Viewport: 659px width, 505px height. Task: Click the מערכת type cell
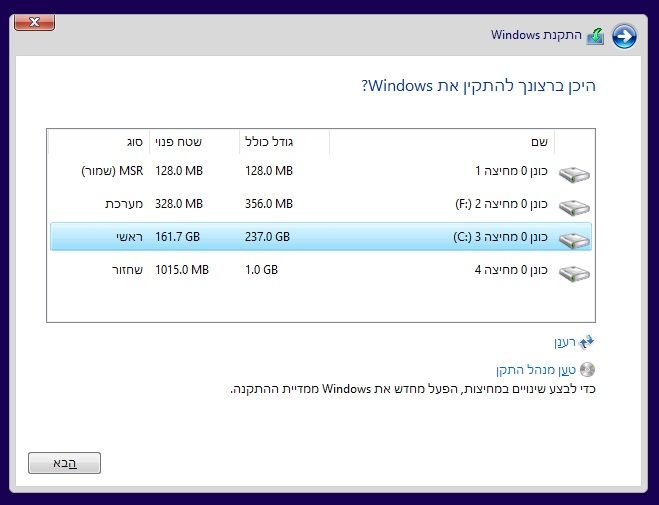click(124, 204)
